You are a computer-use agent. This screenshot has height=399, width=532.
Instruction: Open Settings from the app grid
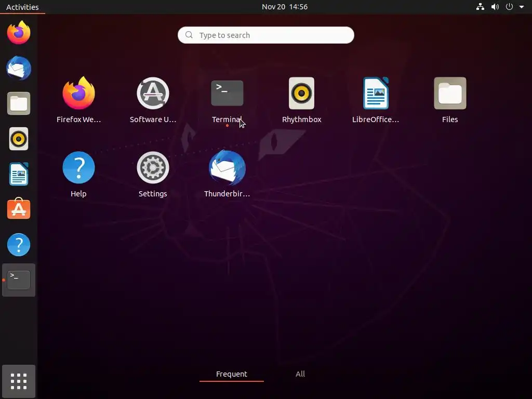[x=153, y=168]
